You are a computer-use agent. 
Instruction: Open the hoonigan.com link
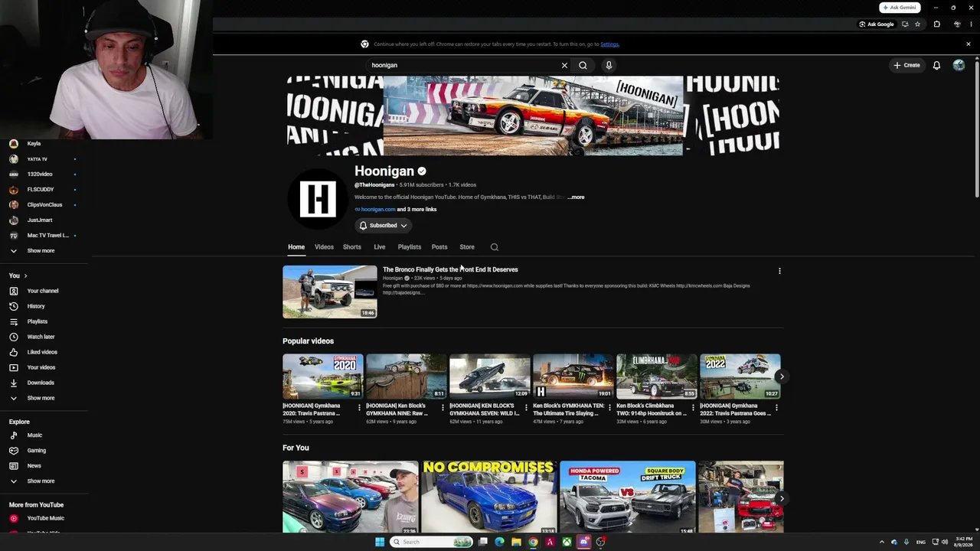click(x=378, y=210)
